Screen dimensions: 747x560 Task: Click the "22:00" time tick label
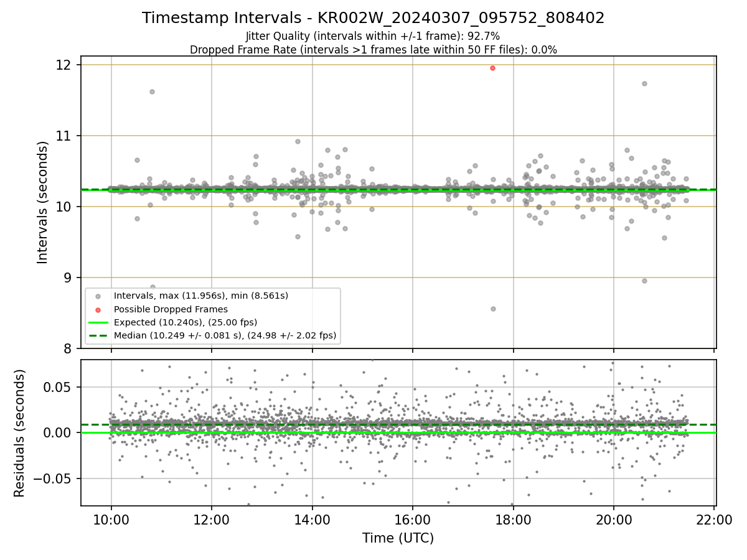[x=714, y=518]
